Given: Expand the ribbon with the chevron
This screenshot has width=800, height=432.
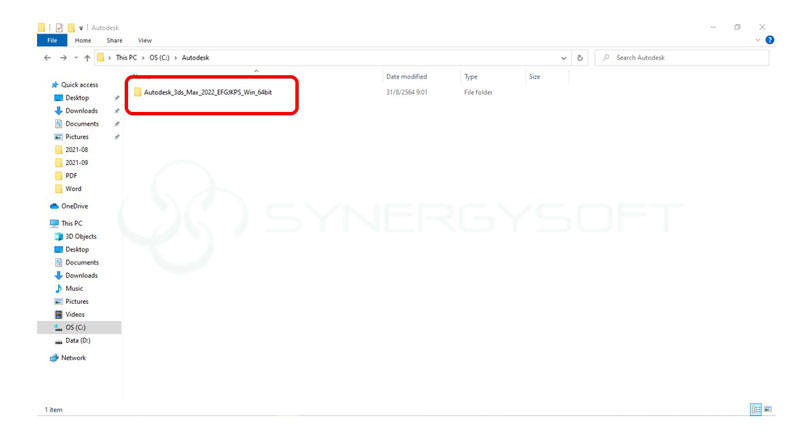Looking at the screenshot, I should [757, 40].
